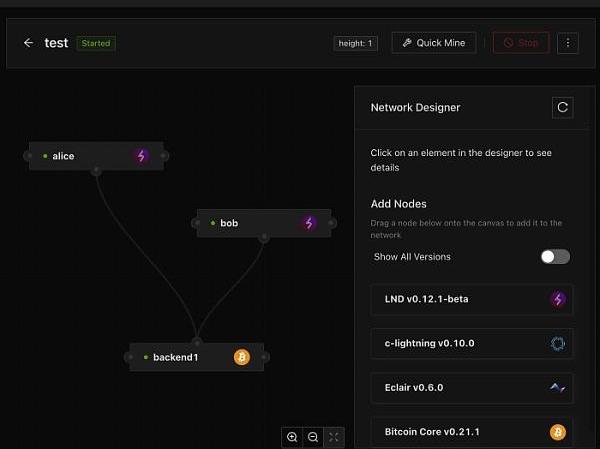Open the three-dot more options menu
The width and height of the screenshot is (600, 449).
(x=567, y=43)
